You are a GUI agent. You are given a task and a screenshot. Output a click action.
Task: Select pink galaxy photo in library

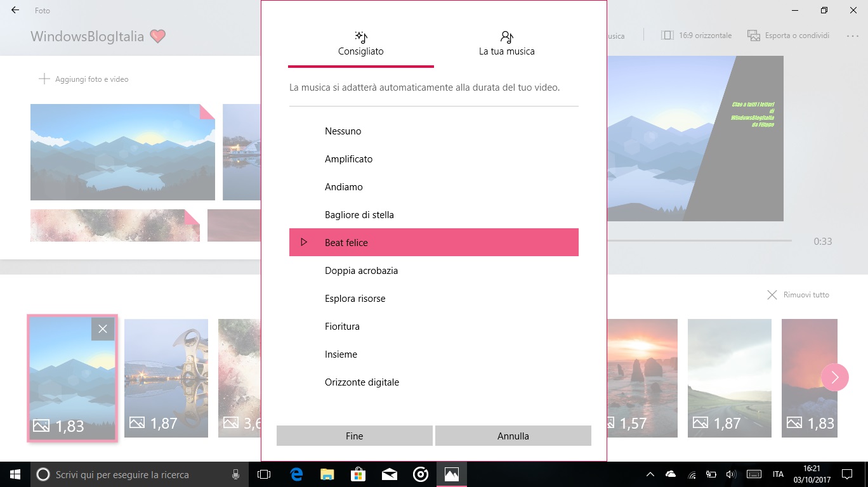(x=115, y=226)
